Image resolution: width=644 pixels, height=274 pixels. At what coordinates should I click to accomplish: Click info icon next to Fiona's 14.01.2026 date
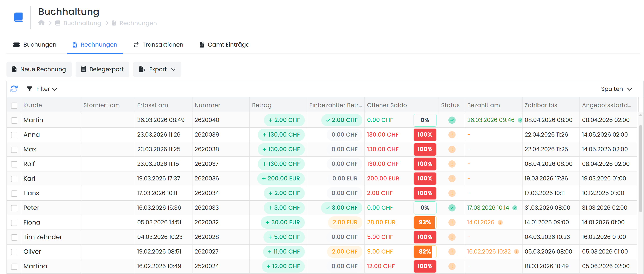click(500, 222)
